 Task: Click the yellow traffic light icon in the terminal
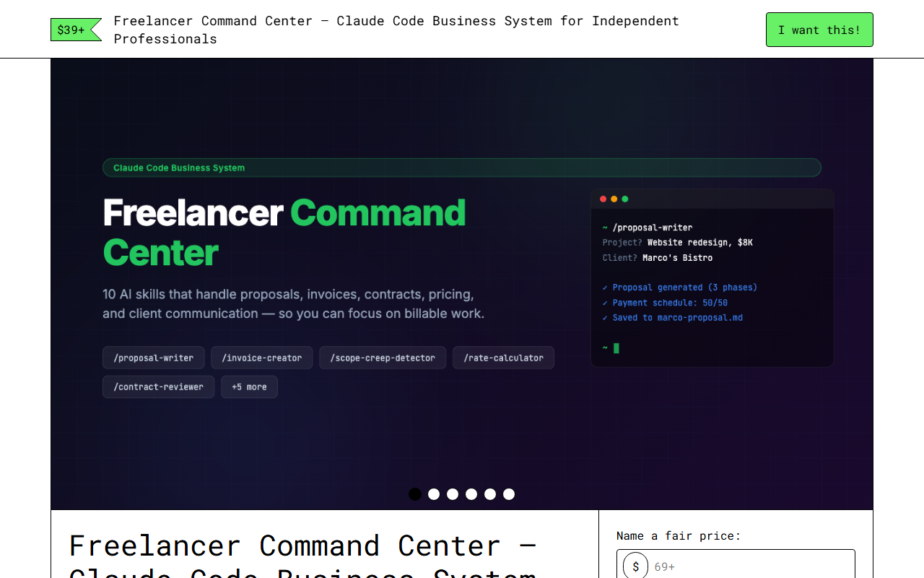(614, 198)
